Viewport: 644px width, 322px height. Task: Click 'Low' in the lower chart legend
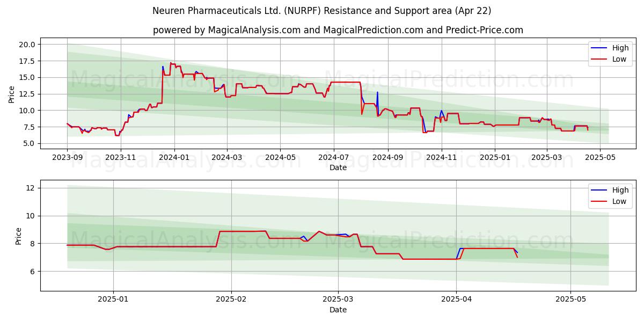tap(619, 201)
